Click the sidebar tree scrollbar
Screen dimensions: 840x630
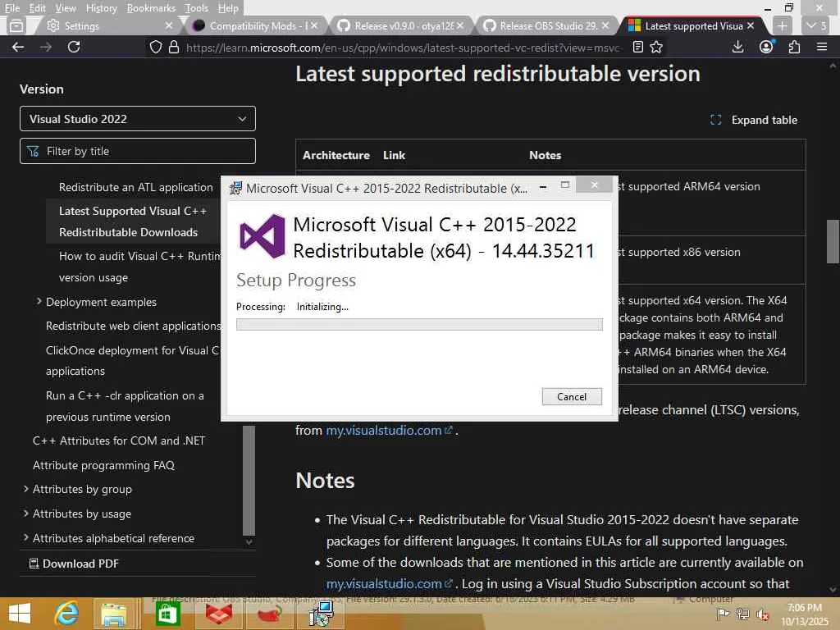click(249, 481)
